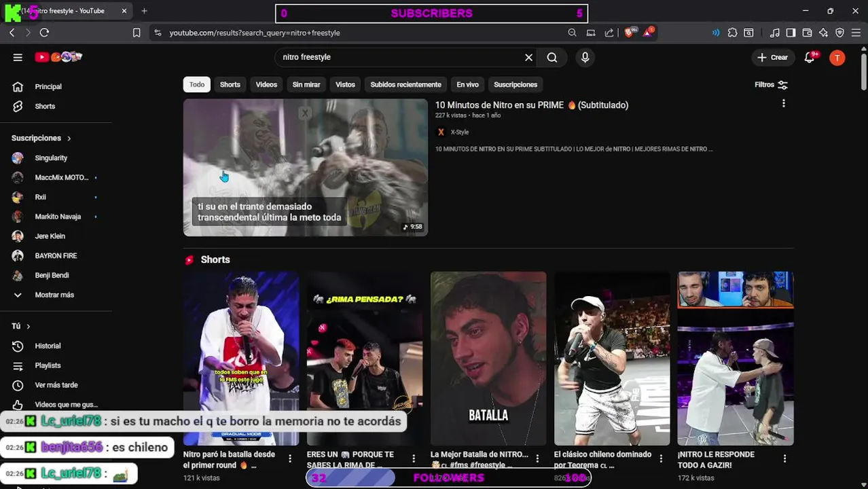
Task: Open the BAYRON FIRE channel
Action: pos(56,256)
